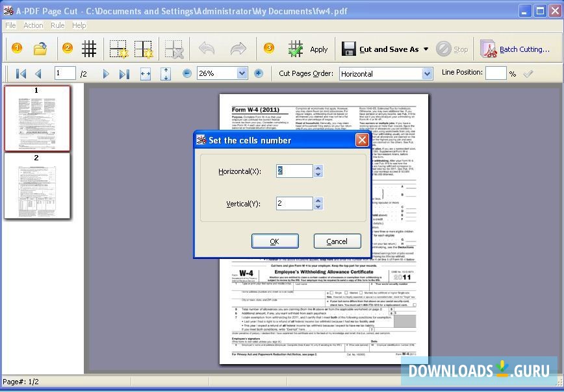Click the Cut and Save As button

(381, 49)
